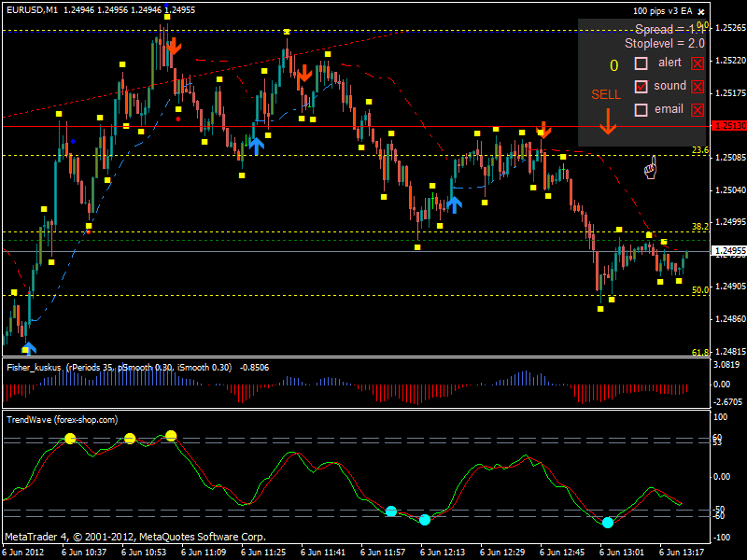Click the current price label 1.24955
Image resolution: width=747 pixels, height=560 pixels.
728,250
